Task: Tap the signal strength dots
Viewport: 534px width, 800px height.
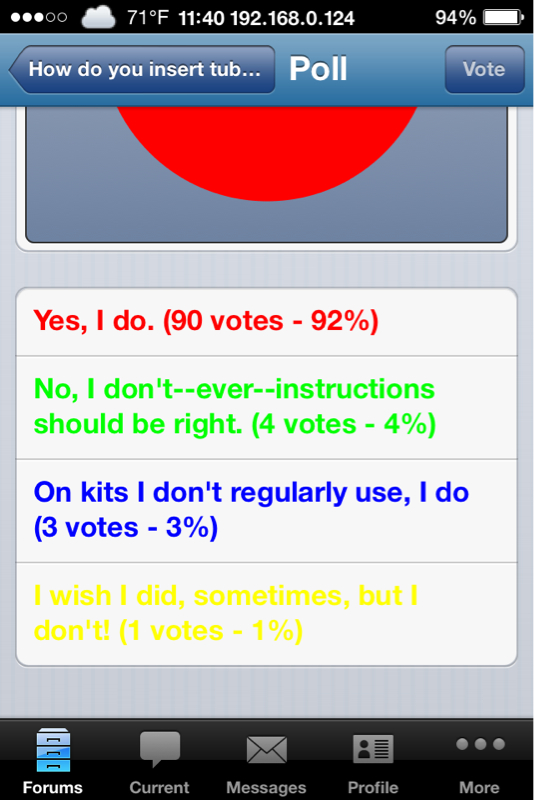Action: [x=39, y=17]
